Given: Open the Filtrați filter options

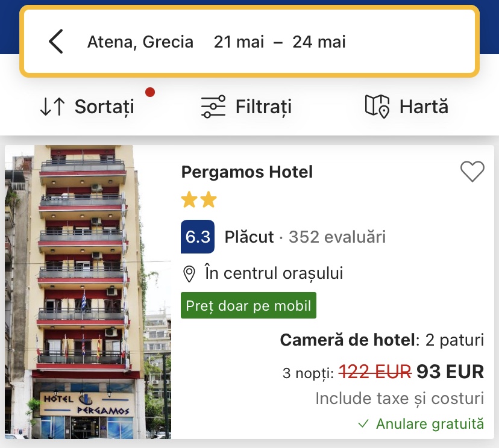Looking at the screenshot, I should 263,107.
